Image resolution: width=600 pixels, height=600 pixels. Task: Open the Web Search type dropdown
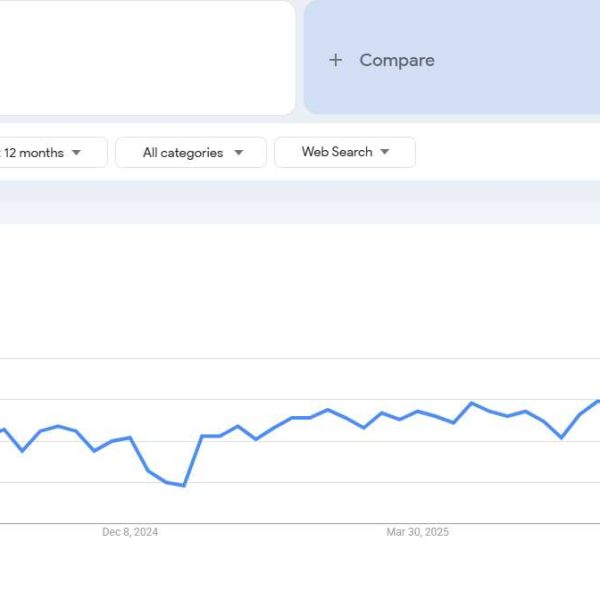(x=344, y=152)
